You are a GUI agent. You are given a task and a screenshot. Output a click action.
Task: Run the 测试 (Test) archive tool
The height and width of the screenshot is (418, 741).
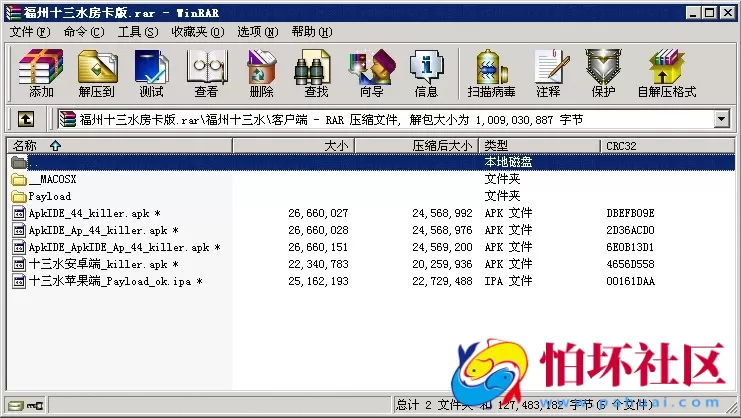(151, 73)
